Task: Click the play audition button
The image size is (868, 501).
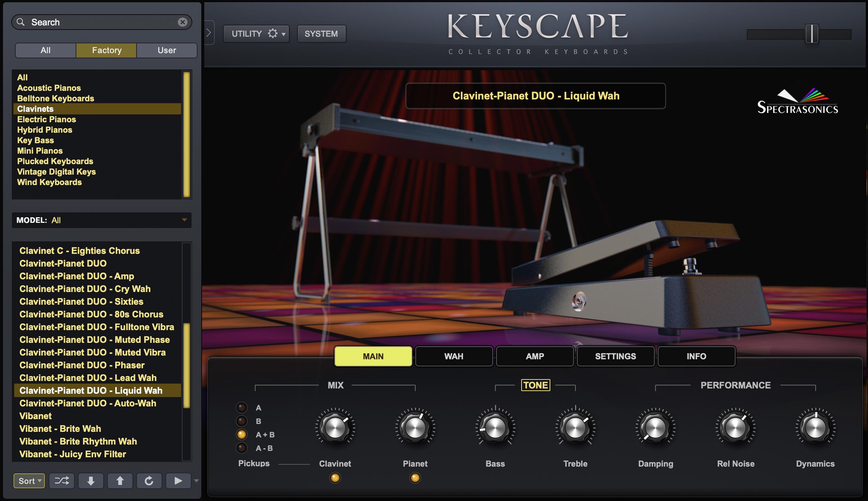Action: (178, 480)
